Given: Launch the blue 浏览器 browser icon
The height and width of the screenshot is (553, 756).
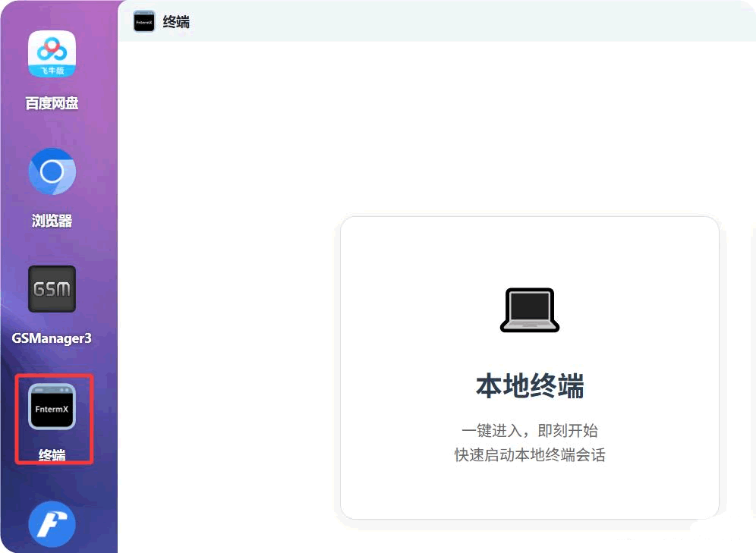Looking at the screenshot, I should pos(52,172).
